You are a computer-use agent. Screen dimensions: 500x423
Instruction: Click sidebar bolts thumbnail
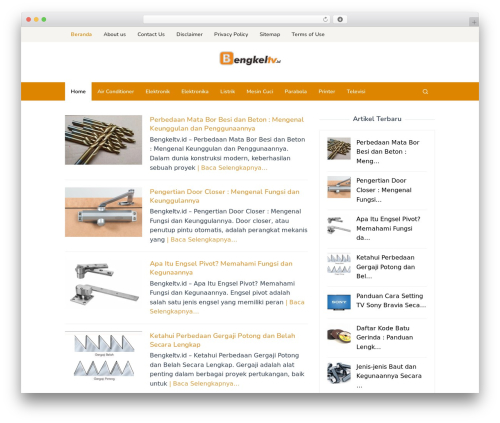(x=339, y=373)
